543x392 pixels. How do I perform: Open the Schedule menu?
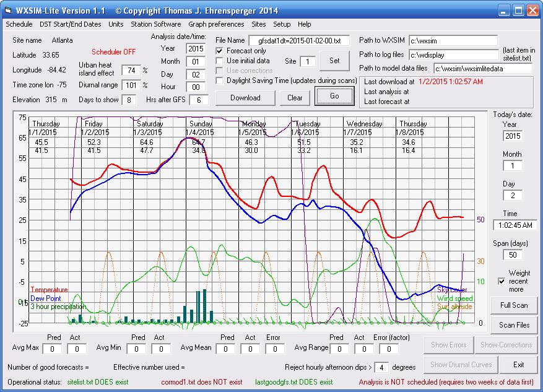19,24
